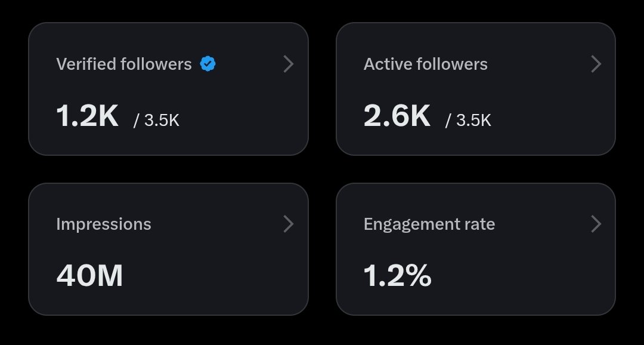Viewport: 644px width, 345px height.
Task: Click the blue verified badge icon
Action: point(208,64)
